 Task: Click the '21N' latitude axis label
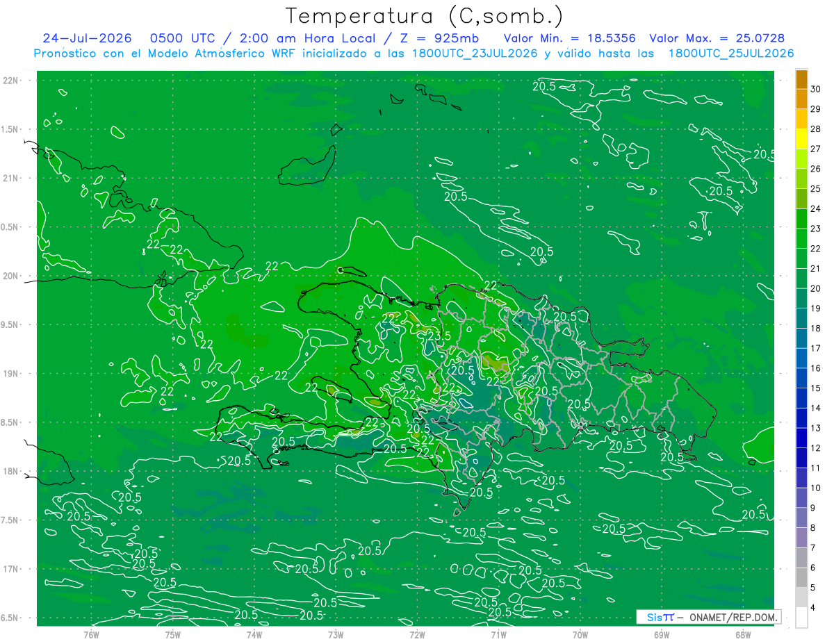pos(11,178)
